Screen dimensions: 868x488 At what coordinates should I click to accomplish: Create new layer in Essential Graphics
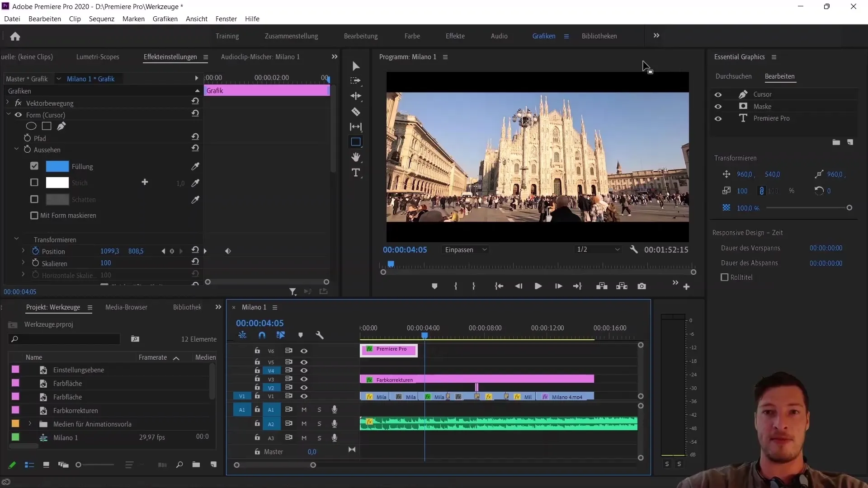tap(850, 142)
